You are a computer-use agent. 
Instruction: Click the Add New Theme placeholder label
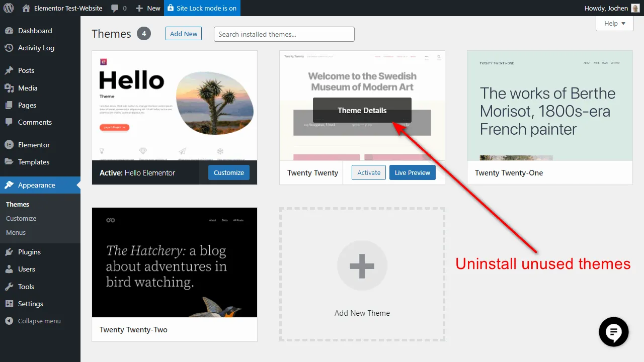(362, 313)
